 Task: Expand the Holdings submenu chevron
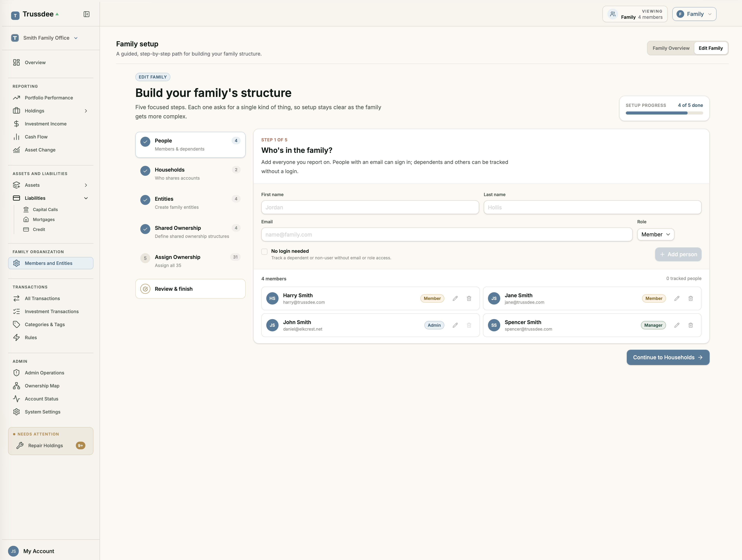click(86, 111)
